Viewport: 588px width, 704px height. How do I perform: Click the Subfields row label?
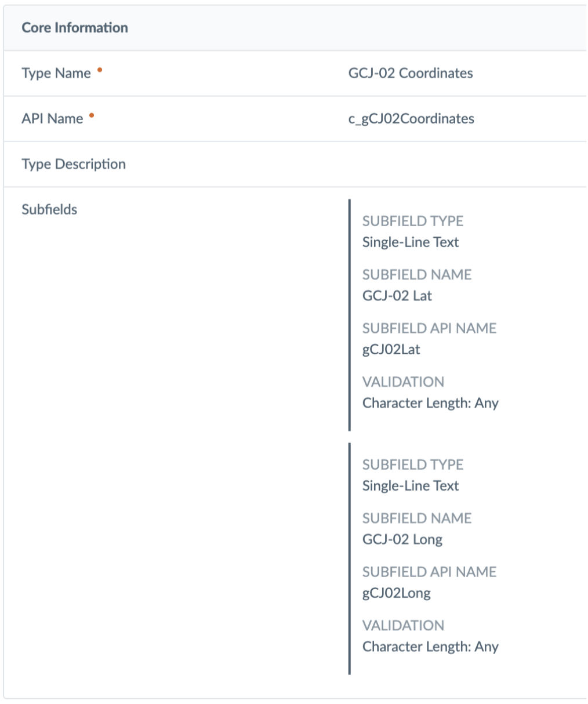[x=49, y=209]
